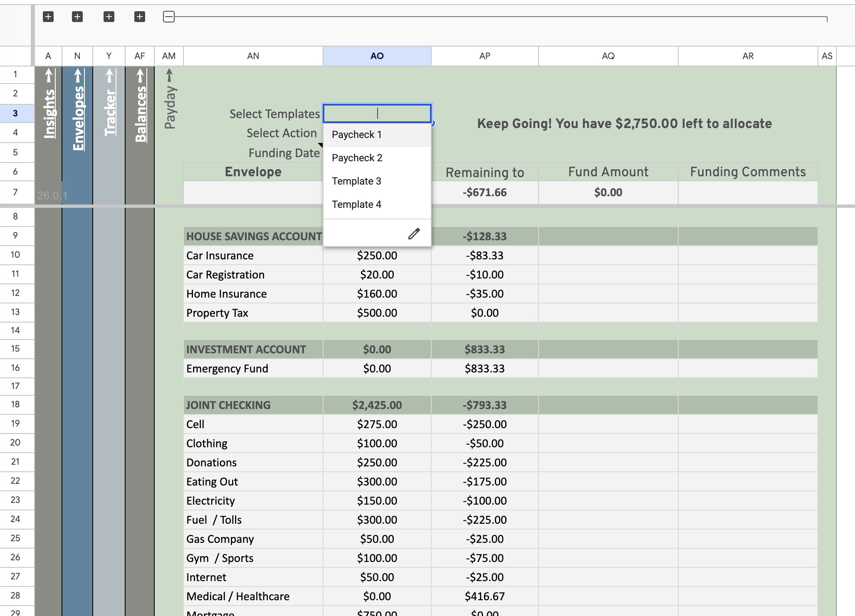The image size is (855, 616).
Task: Click the JOINT CHECKING header cell
Action: pos(253,405)
